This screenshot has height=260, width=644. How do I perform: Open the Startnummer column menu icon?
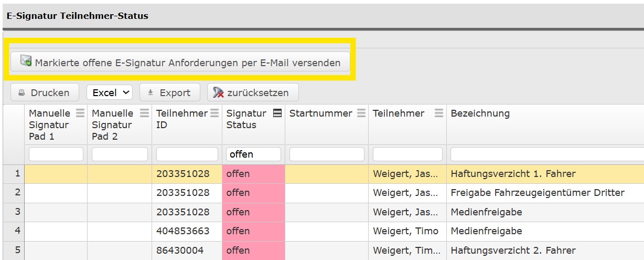(361, 113)
